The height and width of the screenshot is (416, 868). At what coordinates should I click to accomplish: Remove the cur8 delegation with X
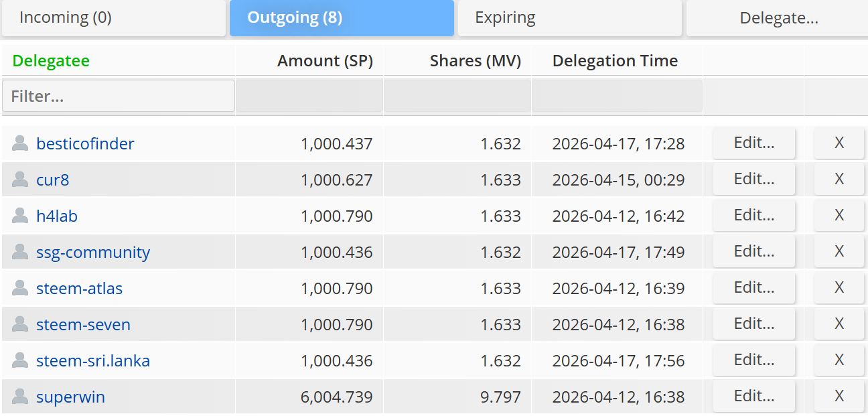839,180
